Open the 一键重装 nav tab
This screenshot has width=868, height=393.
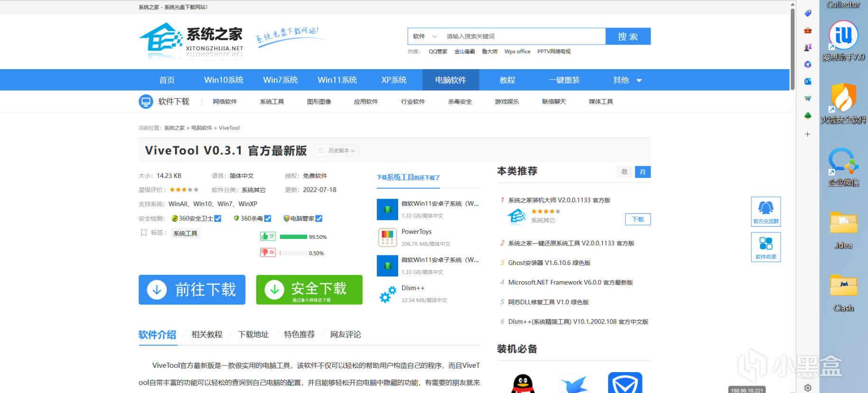pyautogui.click(x=564, y=80)
